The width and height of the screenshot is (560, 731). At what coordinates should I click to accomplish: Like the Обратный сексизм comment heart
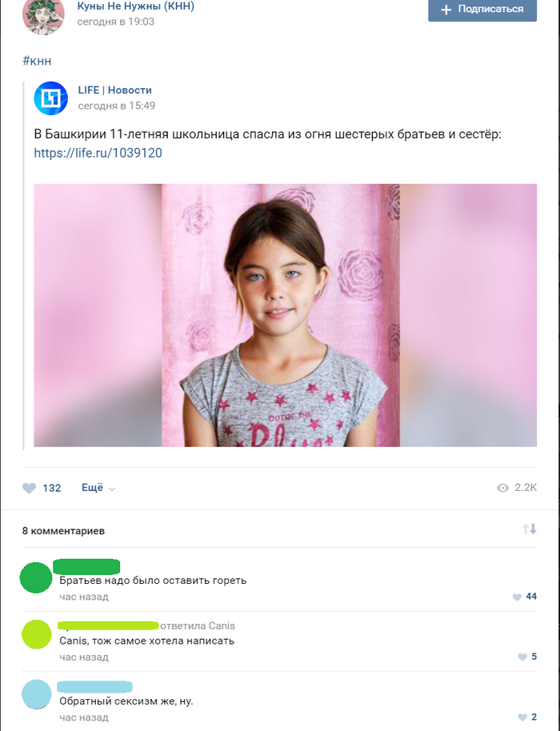[x=522, y=717]
